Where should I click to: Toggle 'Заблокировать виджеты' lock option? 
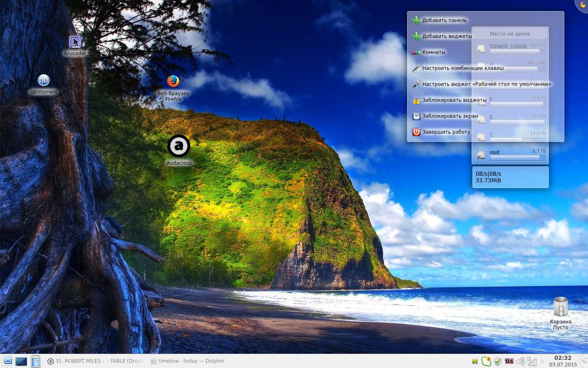[x=454, y=100]
